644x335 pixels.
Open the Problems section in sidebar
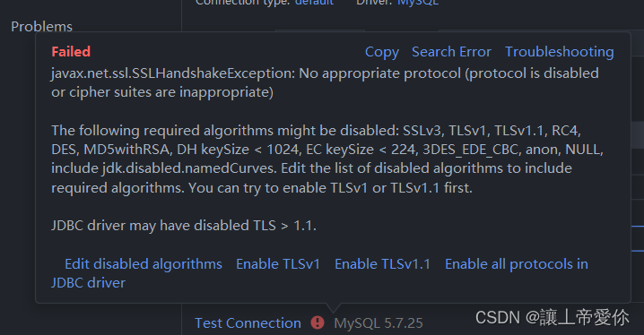pos(41,27)
